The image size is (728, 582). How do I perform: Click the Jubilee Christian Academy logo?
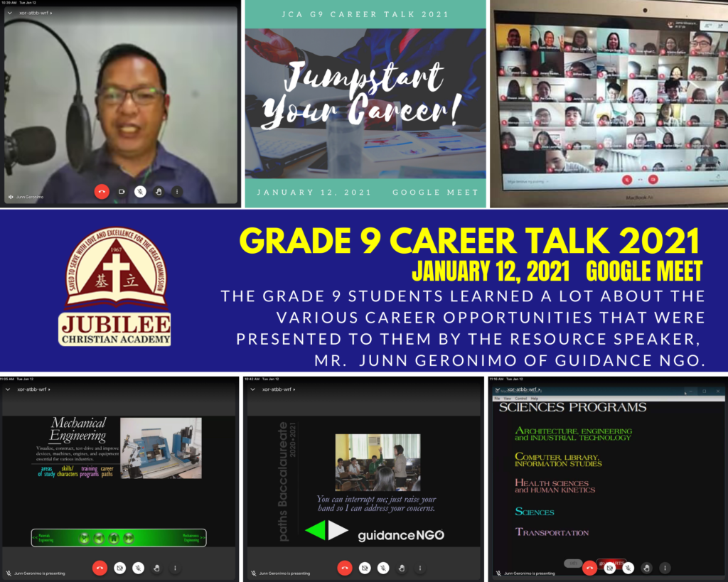click(x=115, y=287)
